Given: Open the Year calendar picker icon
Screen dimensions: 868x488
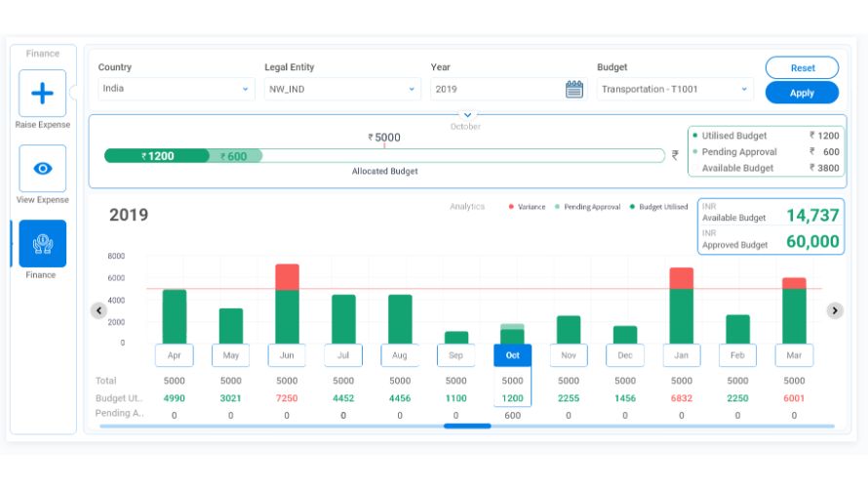Looking at the screenshot, I should pyautogui.click(x=574, y=89).
